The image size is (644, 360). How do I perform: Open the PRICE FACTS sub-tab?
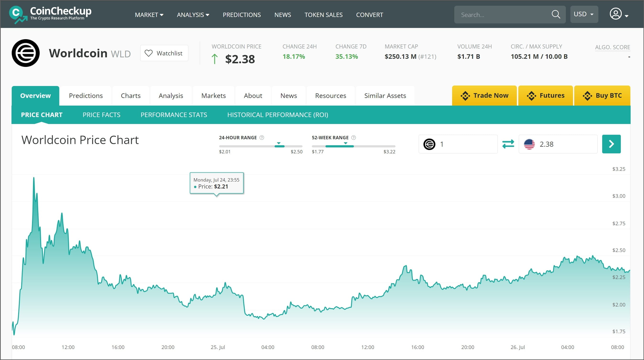pos(101,115)
